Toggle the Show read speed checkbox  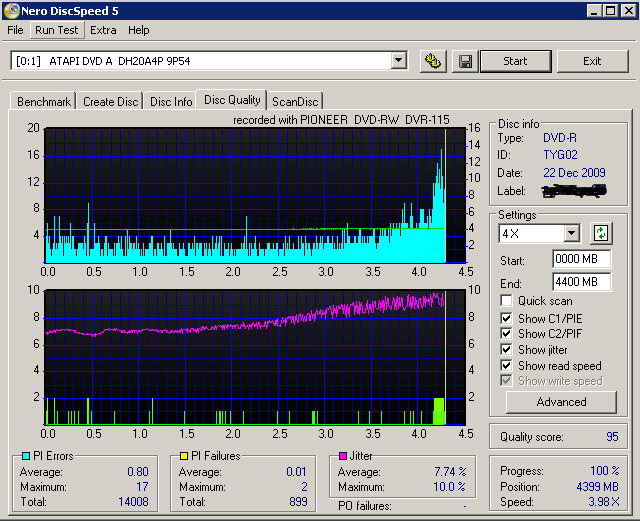point(508,365)
